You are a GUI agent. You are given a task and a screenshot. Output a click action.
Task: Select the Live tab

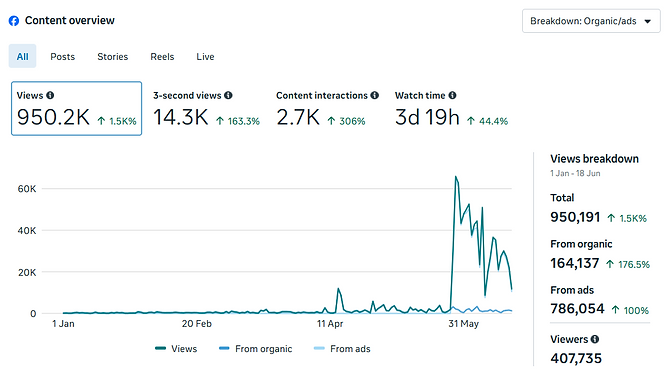pyautogui.click(x=205, y=56)
